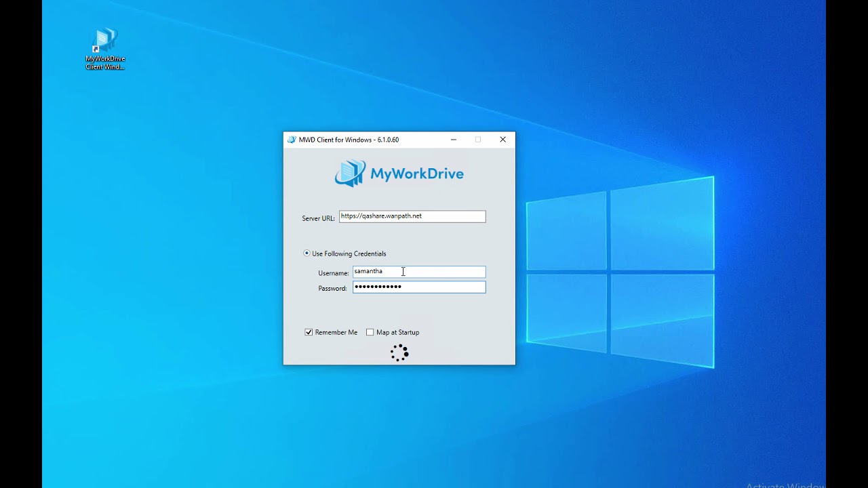Click the Username label text
868x488 pixels.
334,273
